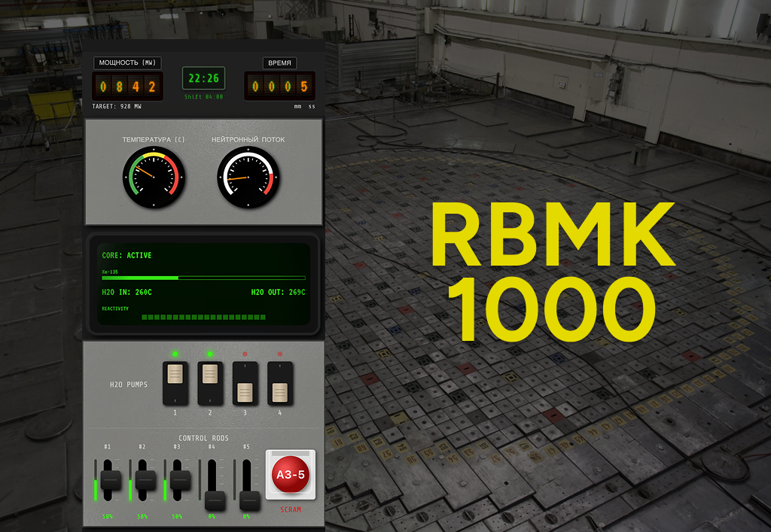
Task: Click control rod #2 slider handle
Action: tap(145, 480)
